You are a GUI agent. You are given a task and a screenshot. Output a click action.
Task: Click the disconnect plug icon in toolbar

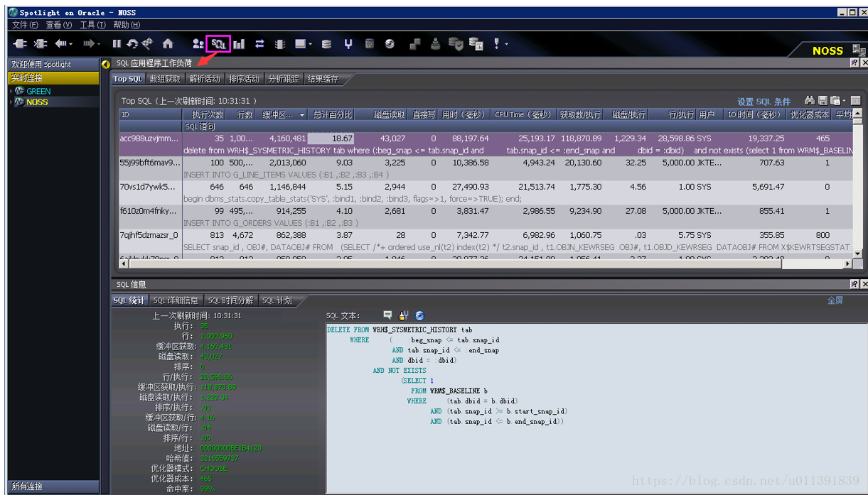[41, 44]
